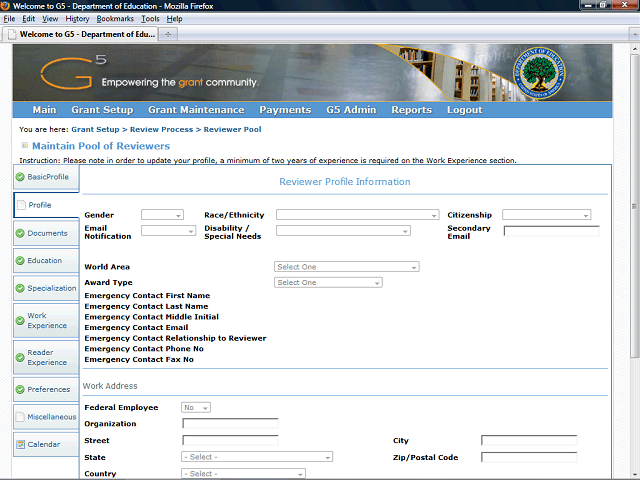
Task: Click Logout in navigation bar
Action: click(464, 110)
